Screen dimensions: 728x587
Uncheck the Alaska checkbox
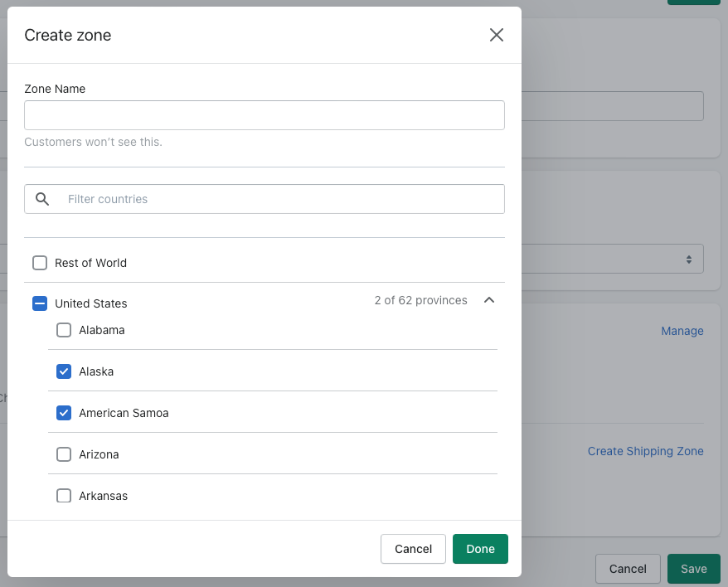coord(64,371)
